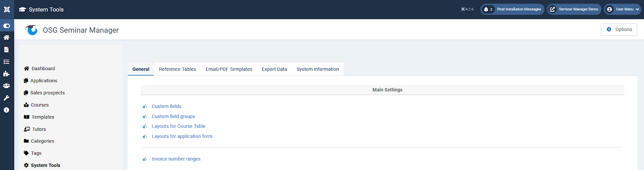Toggle the sidebar menu switch

coord(6,26)
